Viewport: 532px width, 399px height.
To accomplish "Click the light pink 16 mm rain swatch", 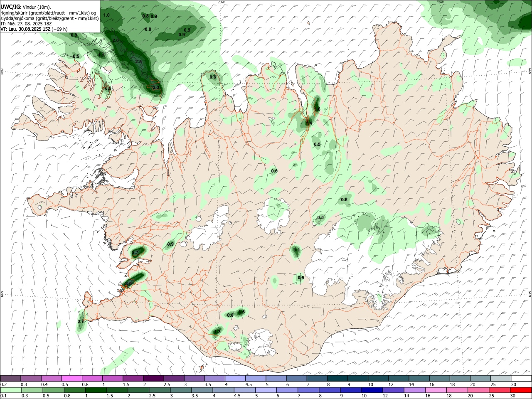I will [x=436, y=390].
